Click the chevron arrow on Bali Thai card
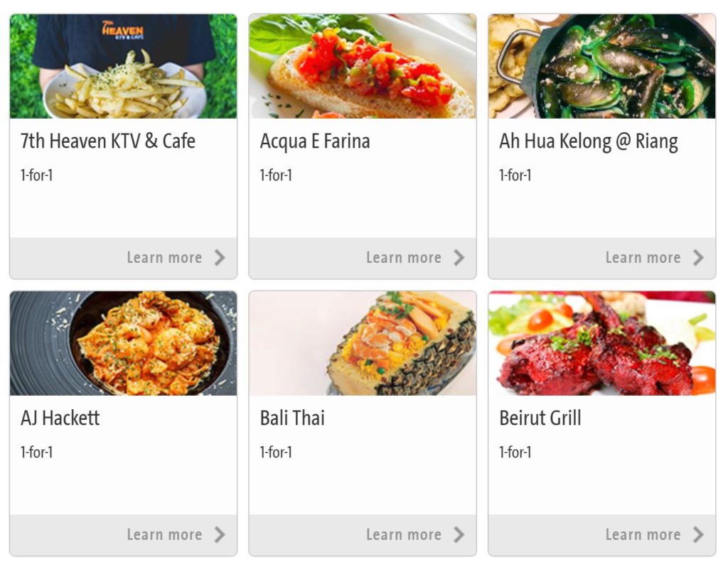This screenshot has height=562, width=728. click(x=459, y=534)
